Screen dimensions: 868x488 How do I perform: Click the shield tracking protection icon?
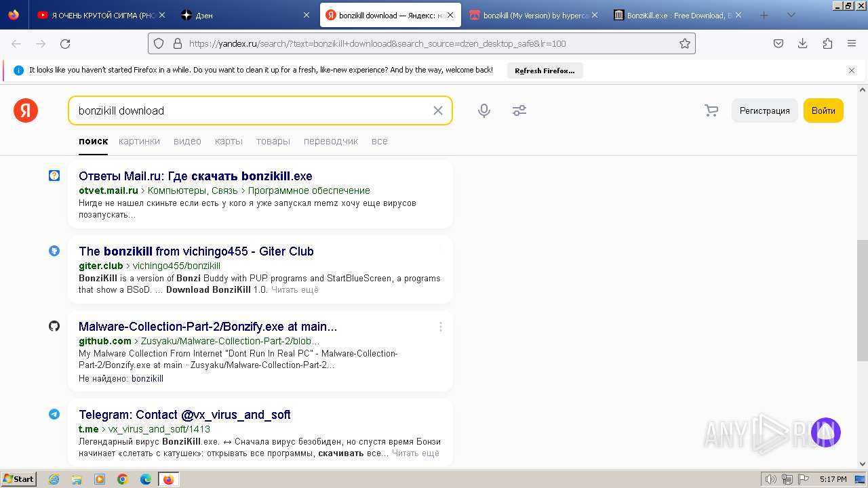point(159,43)
